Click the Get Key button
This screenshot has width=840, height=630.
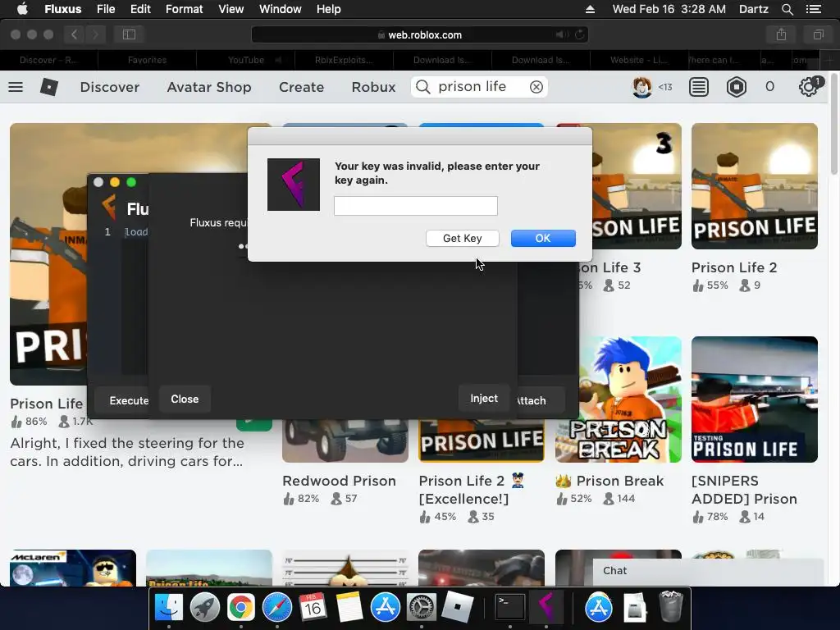coord(463,239)
